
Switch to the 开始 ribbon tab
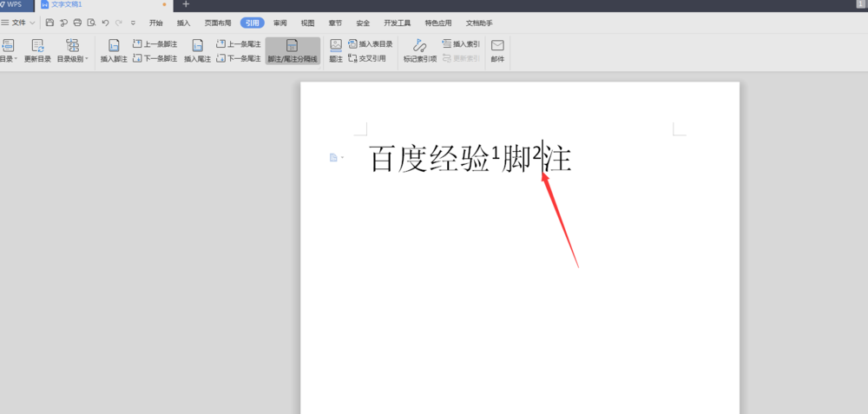(156, 23)
